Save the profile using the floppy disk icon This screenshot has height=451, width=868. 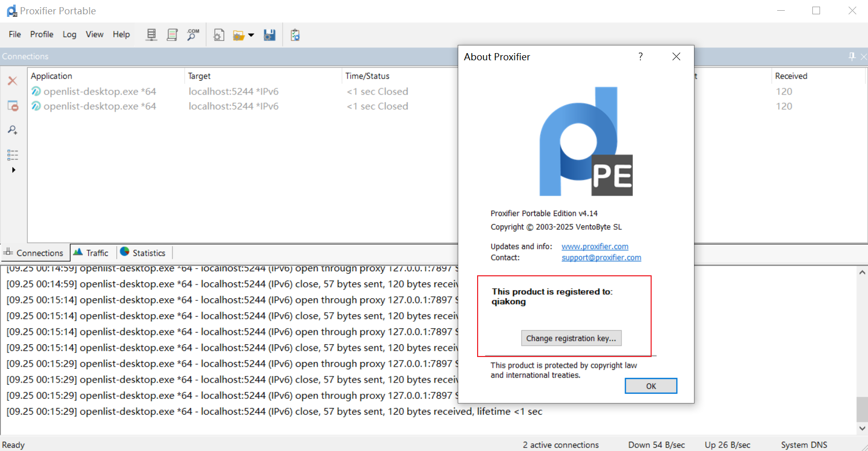[269, 35]
